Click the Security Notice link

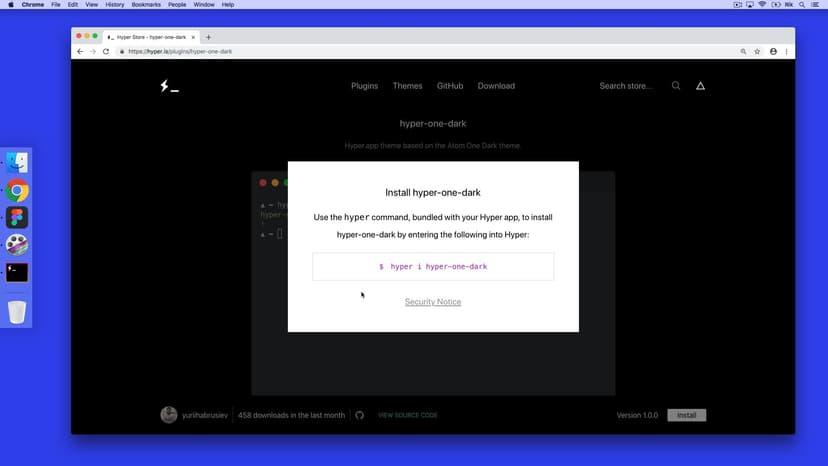(433, 302)
